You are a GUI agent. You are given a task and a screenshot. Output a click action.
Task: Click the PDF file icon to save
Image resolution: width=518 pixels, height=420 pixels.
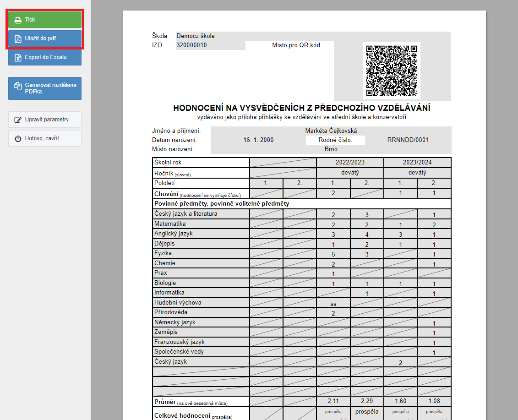(x=18, y=39)
